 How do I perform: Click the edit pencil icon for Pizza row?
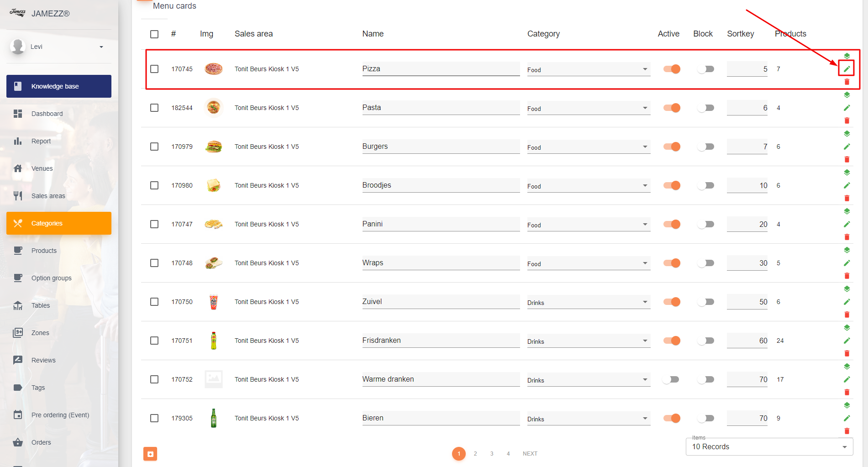coord(847,69)
